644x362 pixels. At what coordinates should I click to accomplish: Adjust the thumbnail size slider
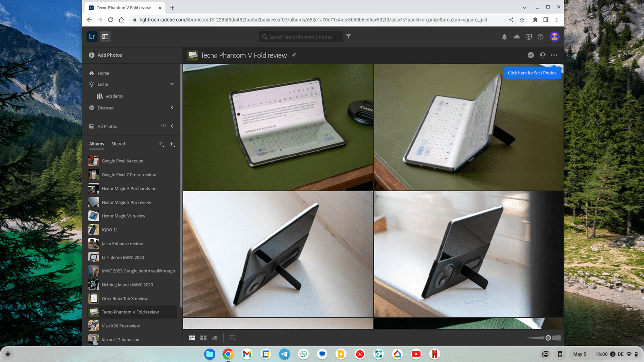548,338
